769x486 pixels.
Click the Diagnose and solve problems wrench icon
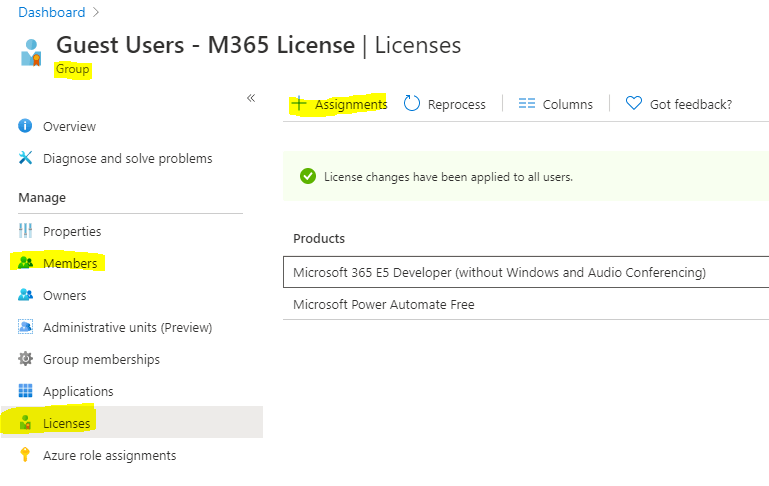26,159
